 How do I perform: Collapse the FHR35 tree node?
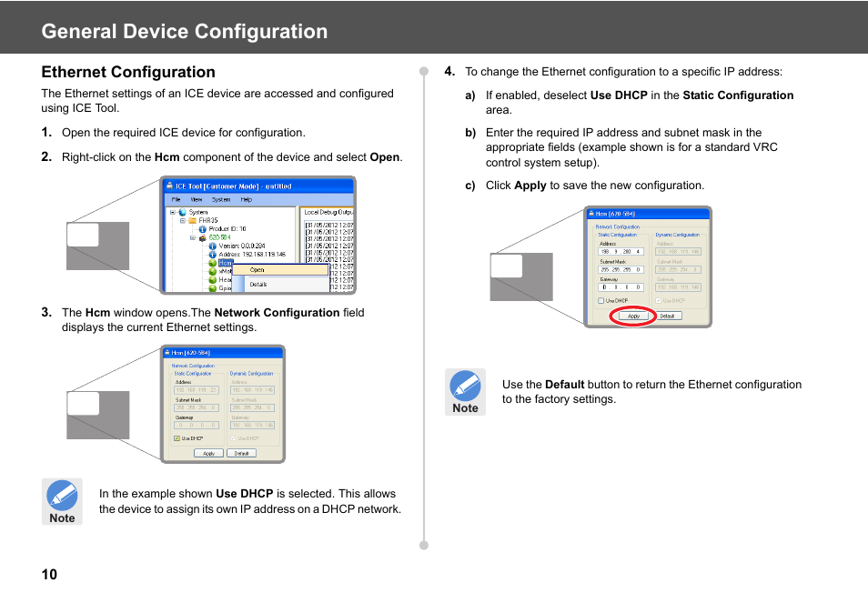183,221
